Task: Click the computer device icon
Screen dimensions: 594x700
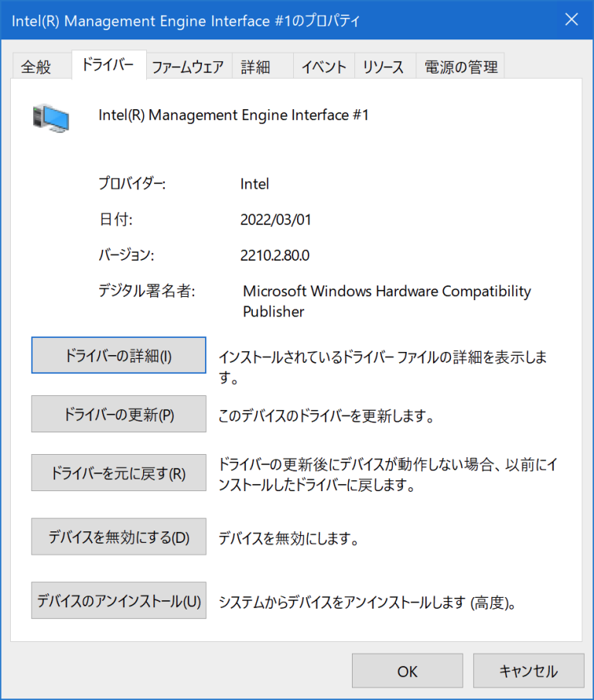Action: pos(51,118)
